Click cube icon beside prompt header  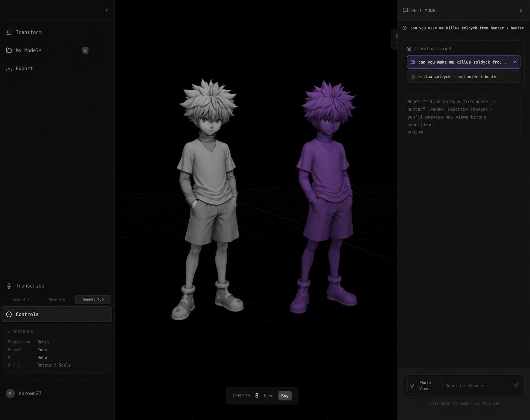[x=405, y=28]
